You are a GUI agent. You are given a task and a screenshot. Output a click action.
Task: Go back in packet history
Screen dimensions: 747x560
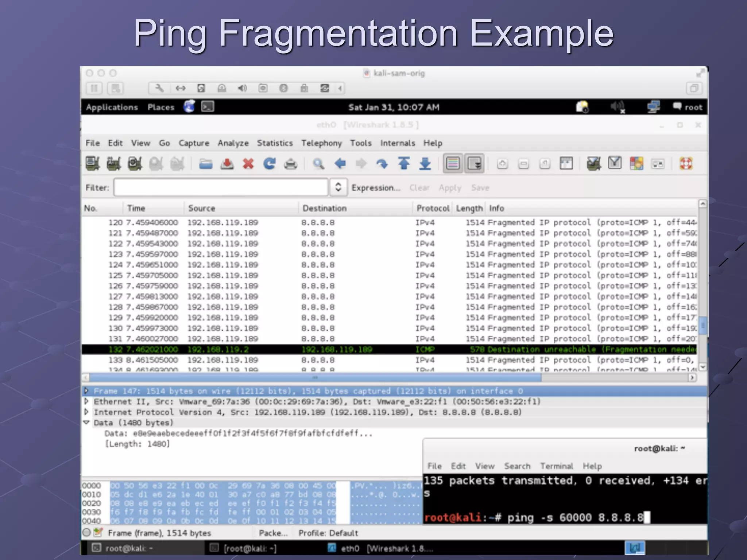coord(340,164)
